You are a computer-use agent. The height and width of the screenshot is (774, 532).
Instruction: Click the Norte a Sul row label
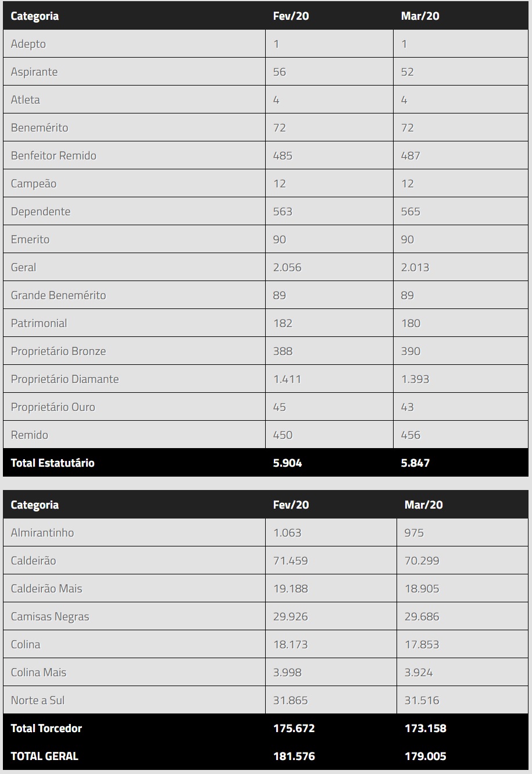click(38, 701)
